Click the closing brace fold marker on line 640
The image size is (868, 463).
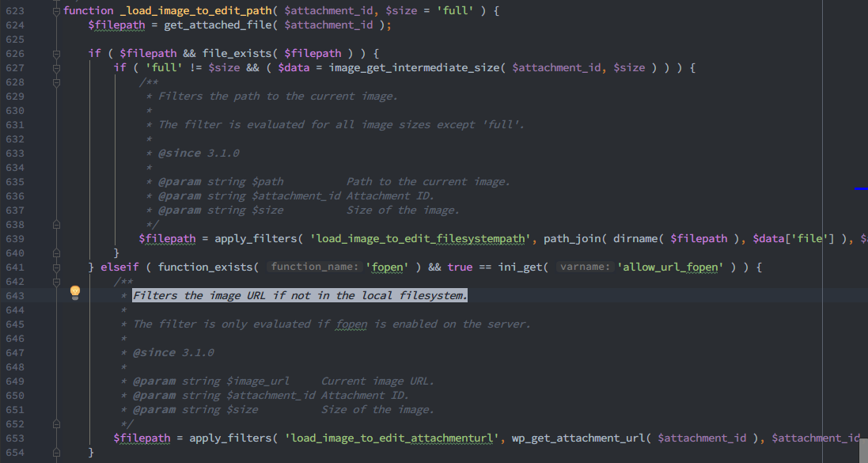(56, 253)
